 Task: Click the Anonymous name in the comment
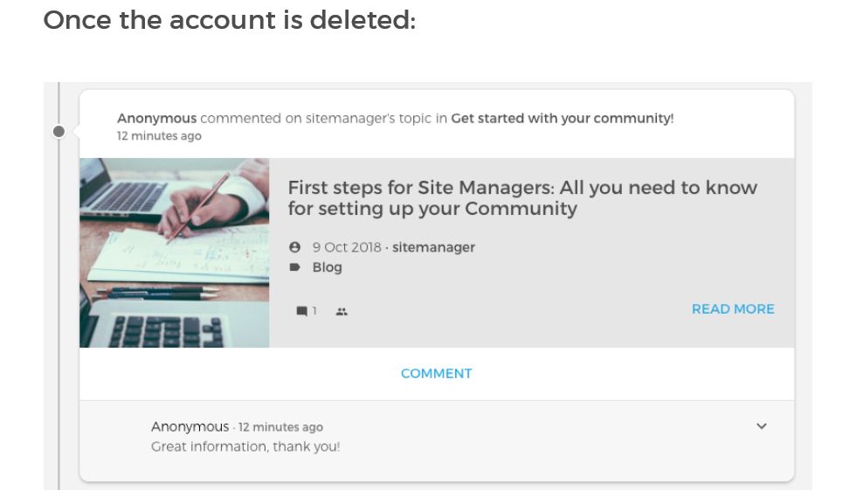190,426
